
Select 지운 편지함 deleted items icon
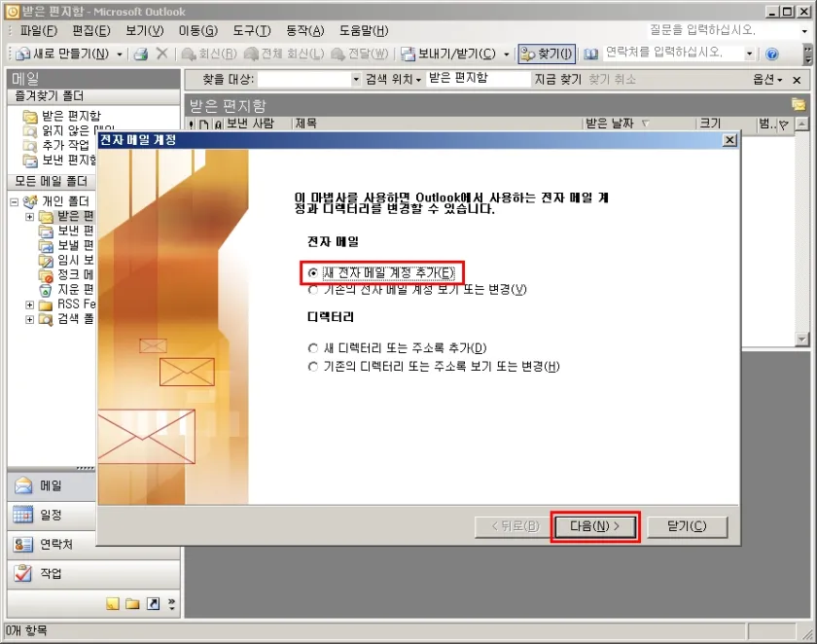(x=46, y=290)
